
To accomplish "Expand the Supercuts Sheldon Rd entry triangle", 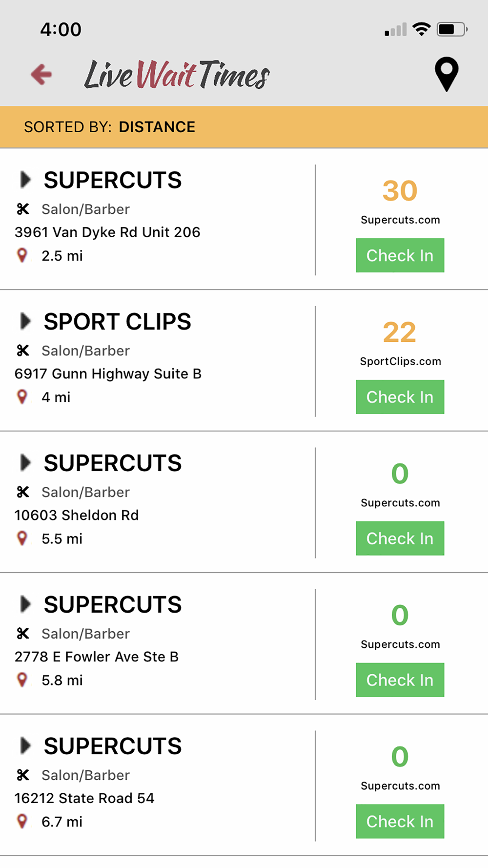I will 25,463.
